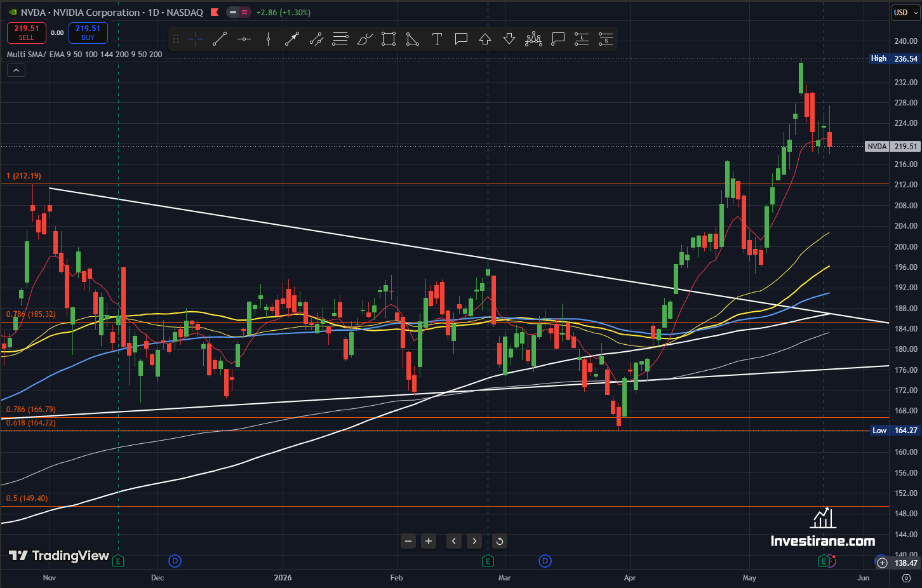Select the Callout tool with anchor point
Image resolution: width=922 pixels, height=588 pixels.
(x=558, y=39)
